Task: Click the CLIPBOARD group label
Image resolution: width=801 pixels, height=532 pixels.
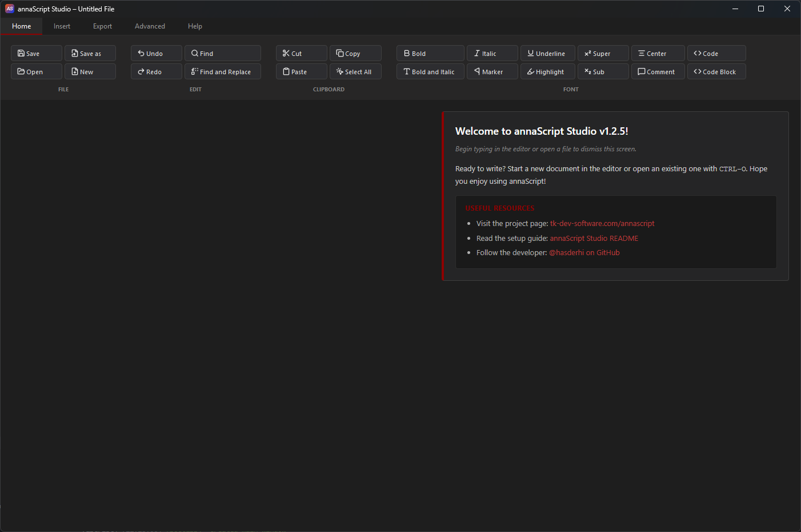Action: pos(329,90)
